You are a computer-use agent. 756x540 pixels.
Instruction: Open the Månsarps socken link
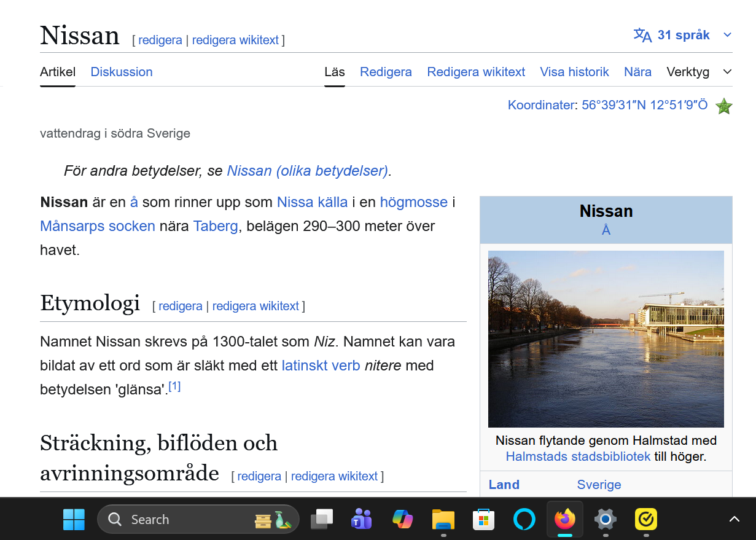[x=98, y=226]
